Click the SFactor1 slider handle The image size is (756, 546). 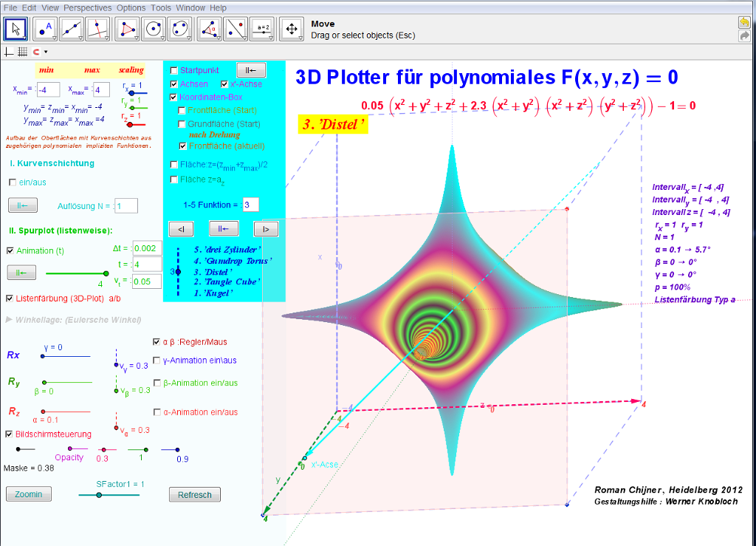tap(99, 495)
